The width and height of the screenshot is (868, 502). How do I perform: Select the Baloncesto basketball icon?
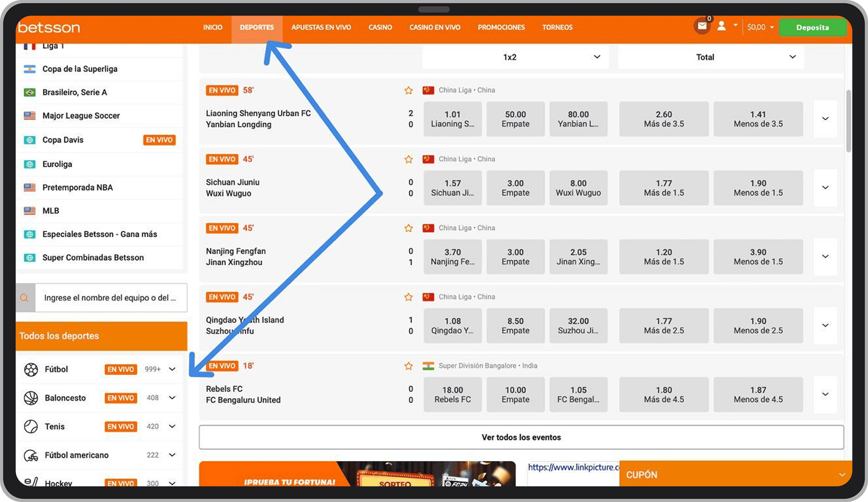pyautogui.click(x=31, y=398)
